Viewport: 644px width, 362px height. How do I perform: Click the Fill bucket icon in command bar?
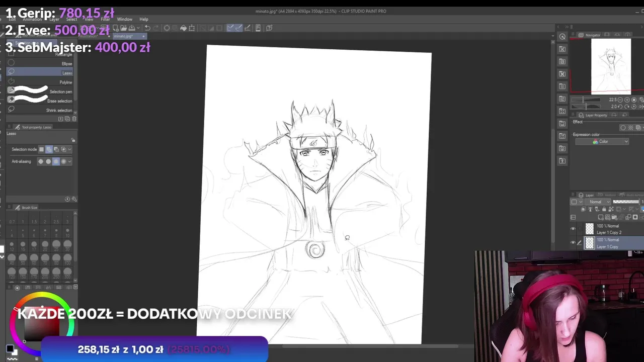click(184, 28)
